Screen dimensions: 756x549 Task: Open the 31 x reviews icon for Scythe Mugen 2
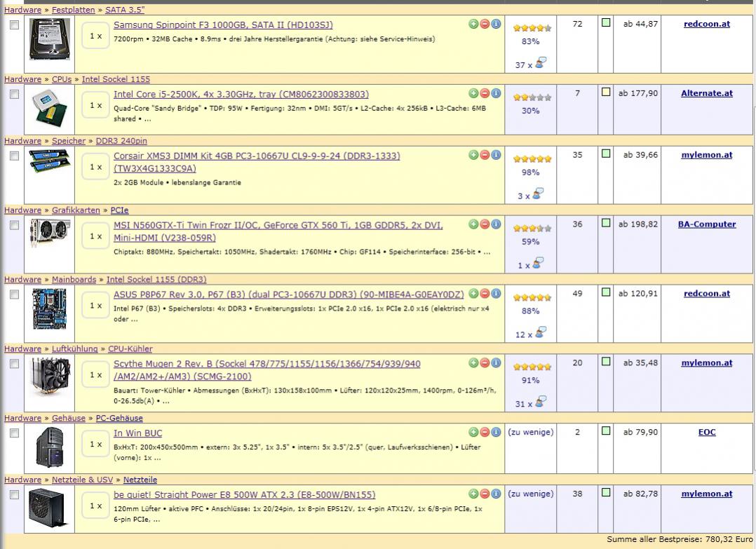click(541, 402)
